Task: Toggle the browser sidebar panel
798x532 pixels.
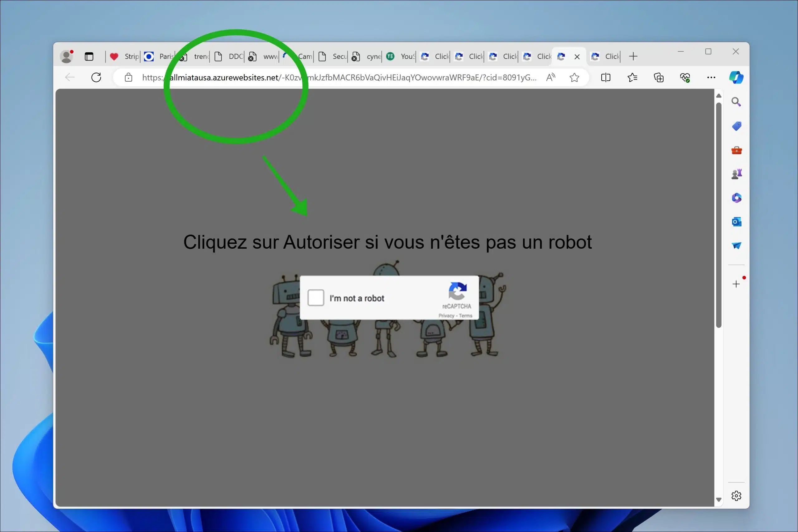Action: pos(606,78)
